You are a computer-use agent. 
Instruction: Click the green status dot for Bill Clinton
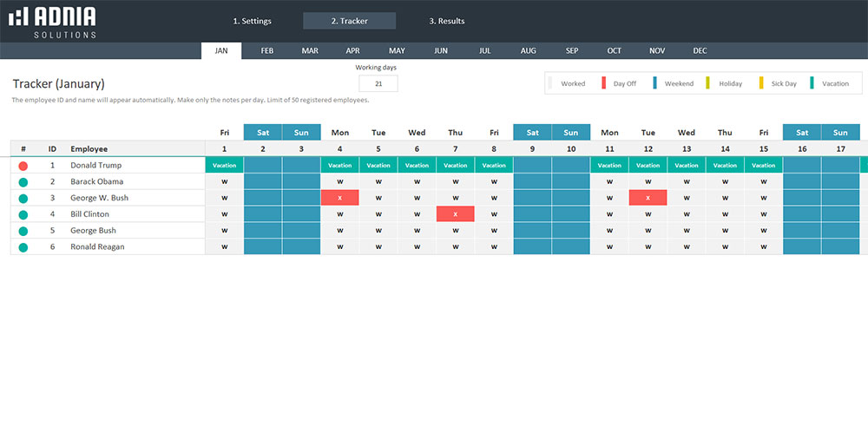coord(23,214)
